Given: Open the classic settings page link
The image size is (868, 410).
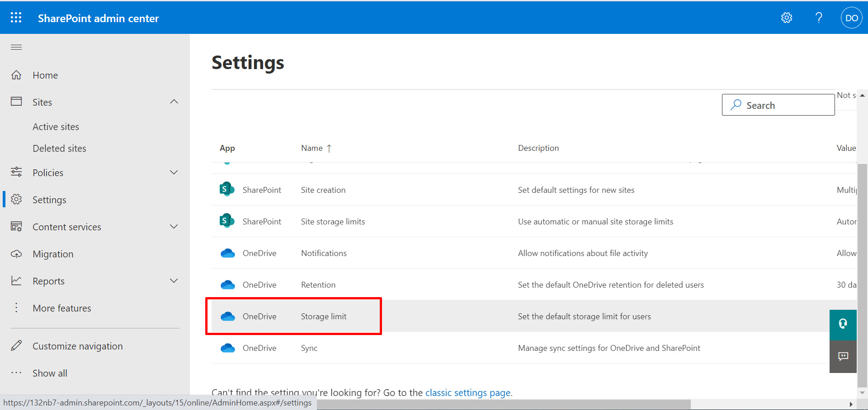Looking at the screenshot, I should (x=468, y=393).
